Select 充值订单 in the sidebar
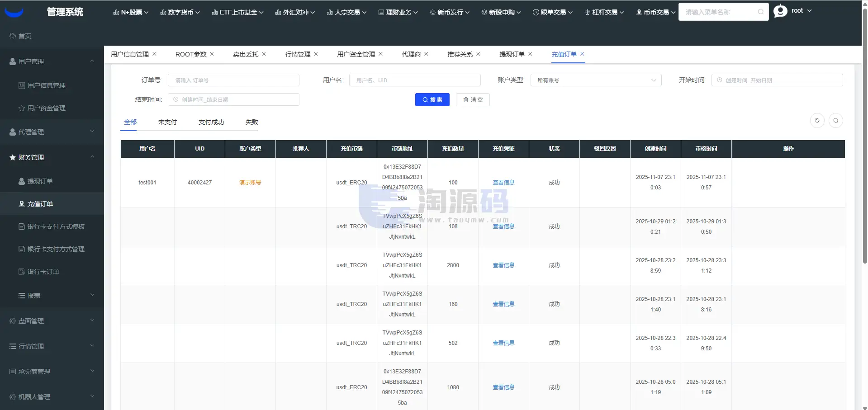Screen dimensions: 868x410 (52, 204)
